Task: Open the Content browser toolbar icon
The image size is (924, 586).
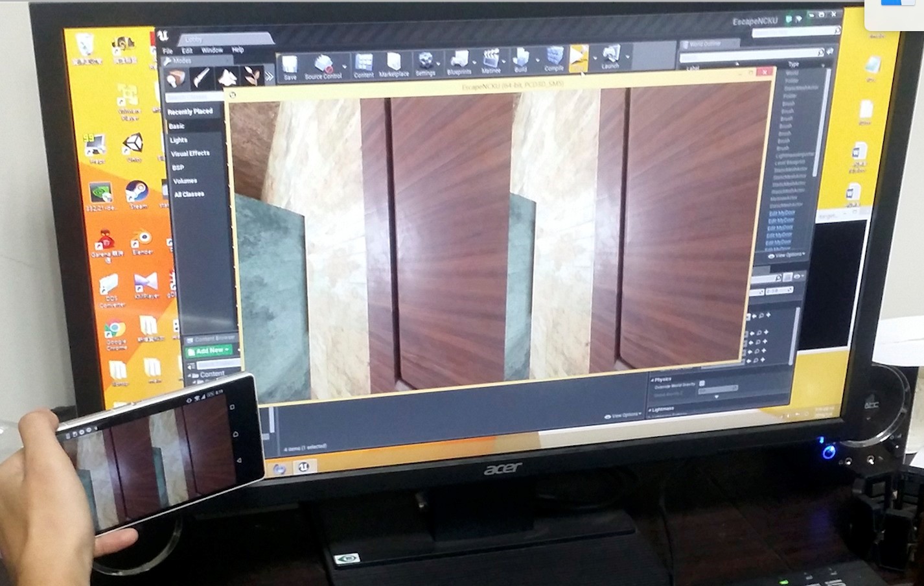Action: [364, 65]
